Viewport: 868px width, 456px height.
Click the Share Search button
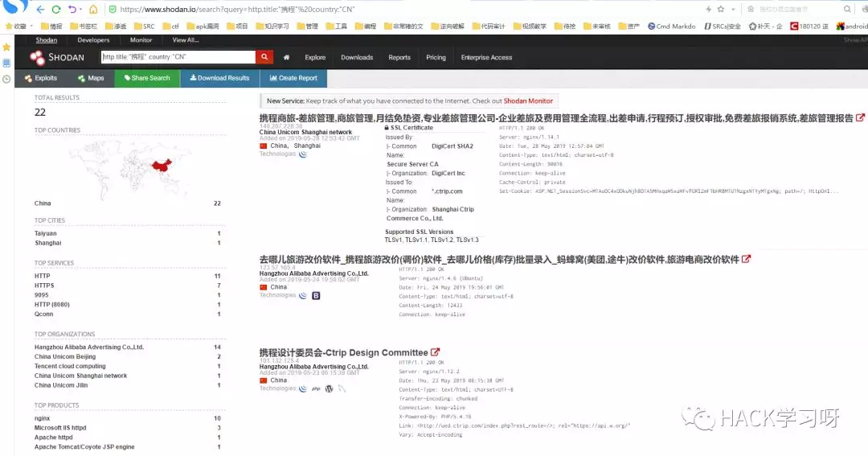click(147, 78)
